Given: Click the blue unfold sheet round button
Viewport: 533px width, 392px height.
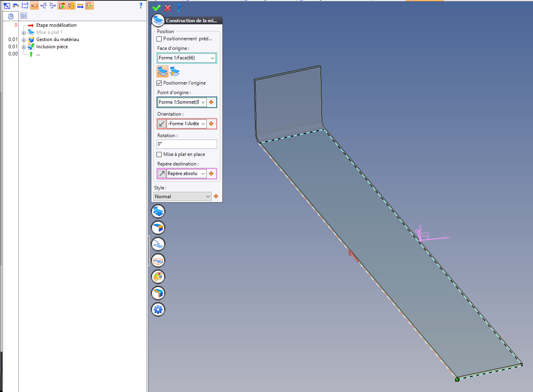Looking at the screenshot, I should coord(158,211).
